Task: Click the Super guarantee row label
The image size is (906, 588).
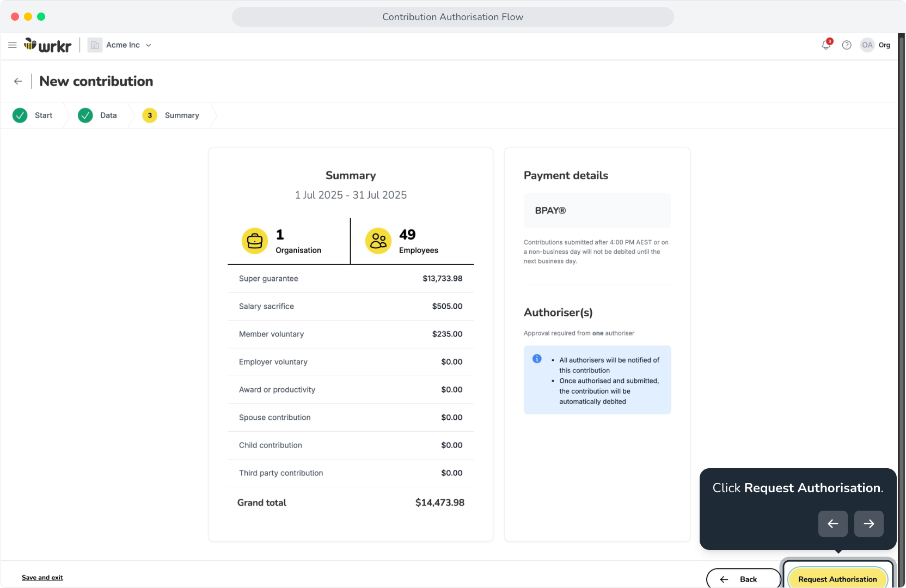Action: click(x=268, y=279)
